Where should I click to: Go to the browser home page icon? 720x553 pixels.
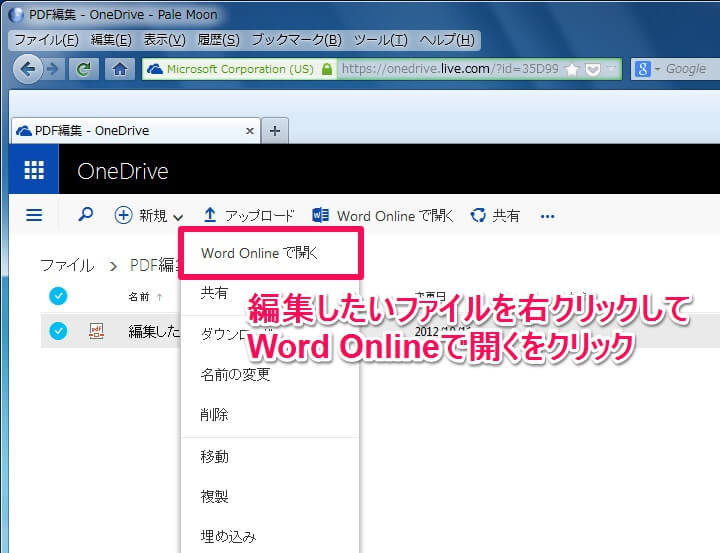click(120, 69)
